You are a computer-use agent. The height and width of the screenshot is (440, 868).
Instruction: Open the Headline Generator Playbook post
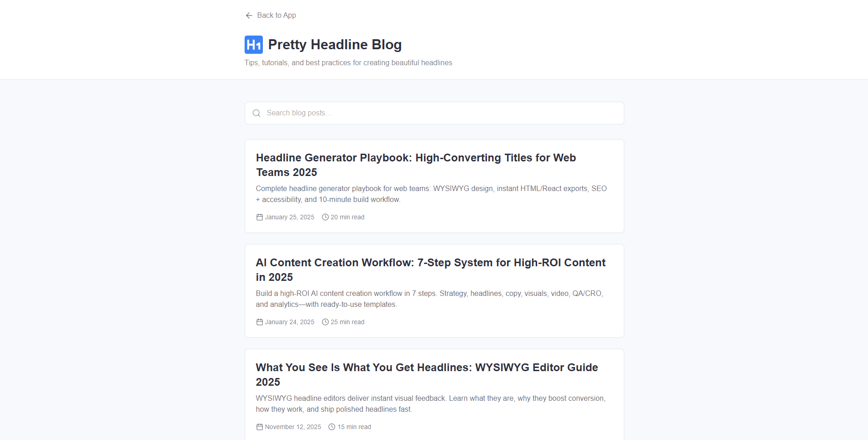pos(416,165)
